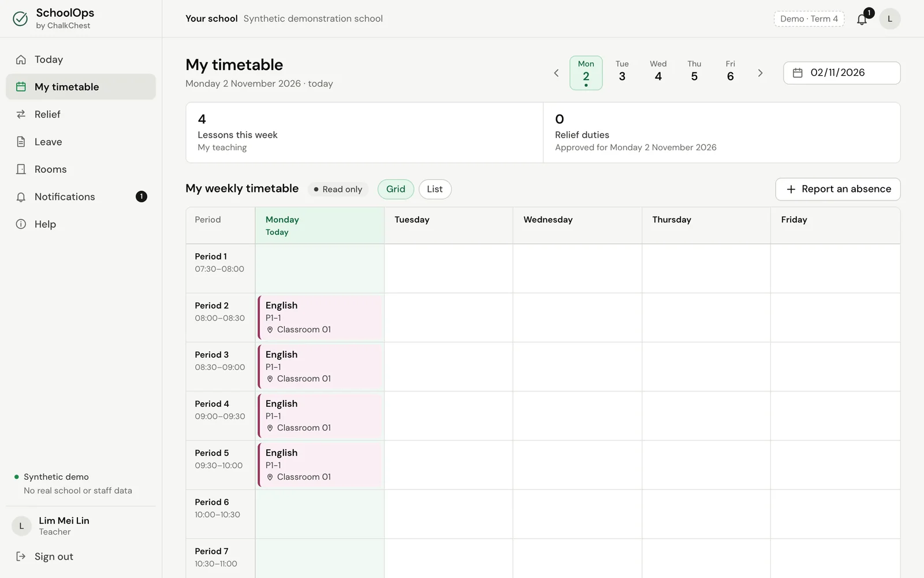Click the Report an absence button
Image resolution: width=924 pixels, height=578 pixels.
[837, 190]
